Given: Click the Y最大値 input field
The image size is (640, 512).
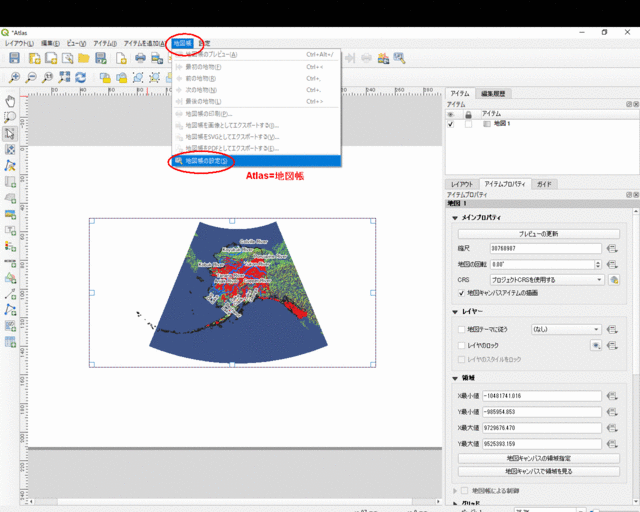Looking at the screenshot, I should (x=542, y=444).
